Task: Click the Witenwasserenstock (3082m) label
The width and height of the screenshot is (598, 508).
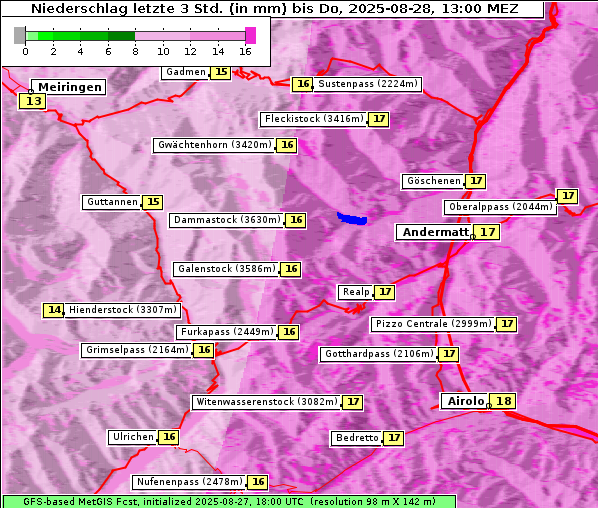Action: [x=267, y=402]
